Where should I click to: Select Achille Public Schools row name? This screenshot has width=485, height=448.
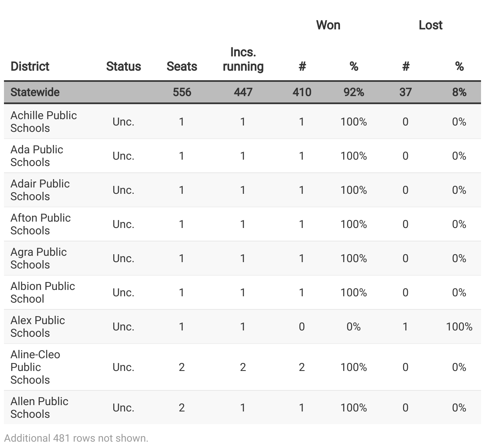(x=44, y=122)
